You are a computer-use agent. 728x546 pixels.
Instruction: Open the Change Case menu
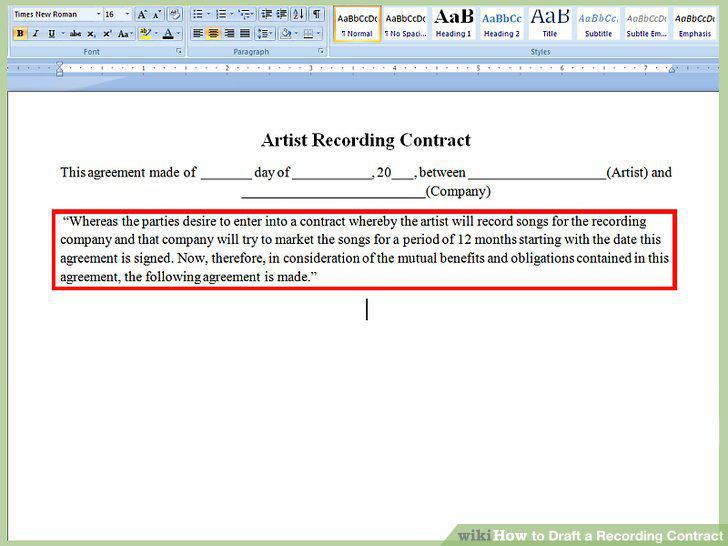tap(125, 33)
